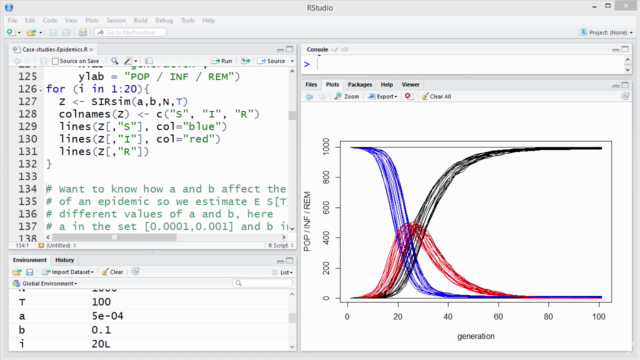Minimize the Console pane
This screenshot has width=640, height=360.
pos(616,49)
